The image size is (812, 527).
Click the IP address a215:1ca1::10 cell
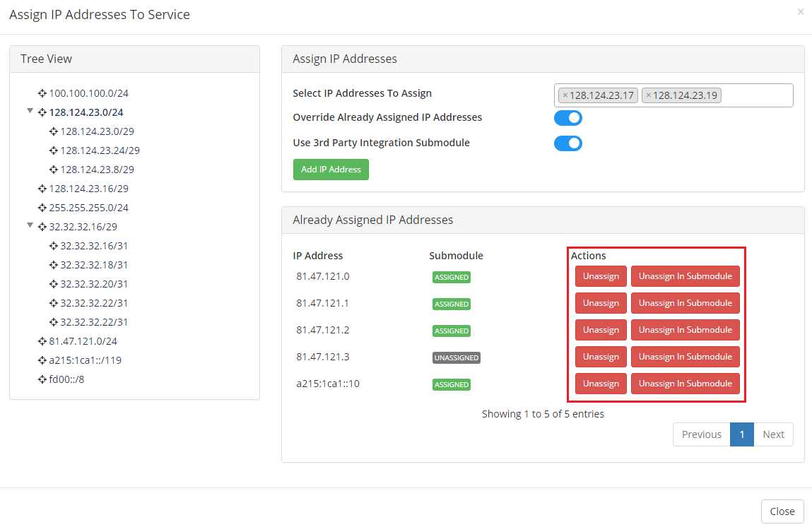click(328, 384)
